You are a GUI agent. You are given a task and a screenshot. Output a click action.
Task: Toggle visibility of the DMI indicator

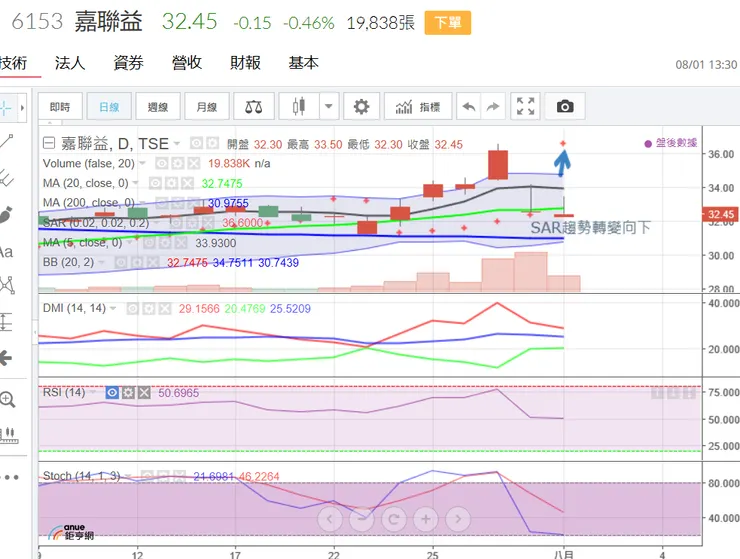[133, 309]
